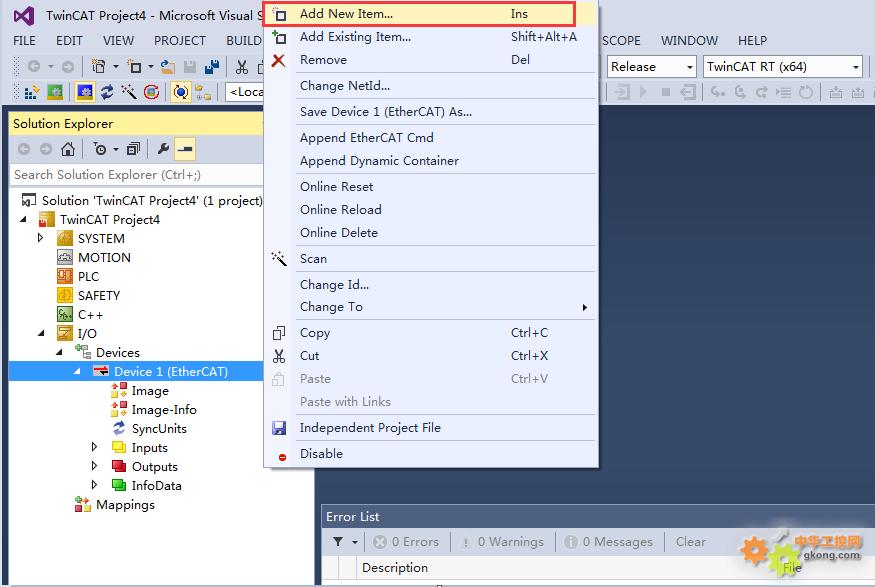Viewport: 875px width, 587px height.
Task: Open the WINDOW menu
Action: (689, 41)
